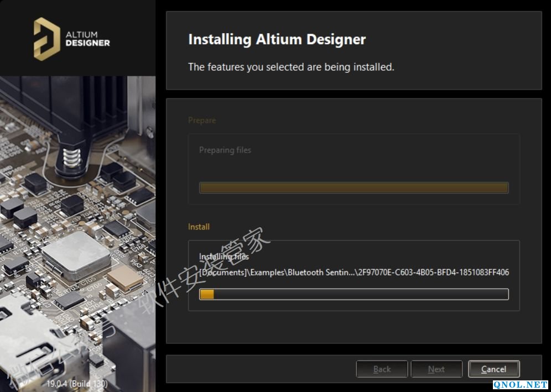The image size is (551, 392).
Task: Click the diagonal Chinese watermark text
Action: (x=205, y=276)
